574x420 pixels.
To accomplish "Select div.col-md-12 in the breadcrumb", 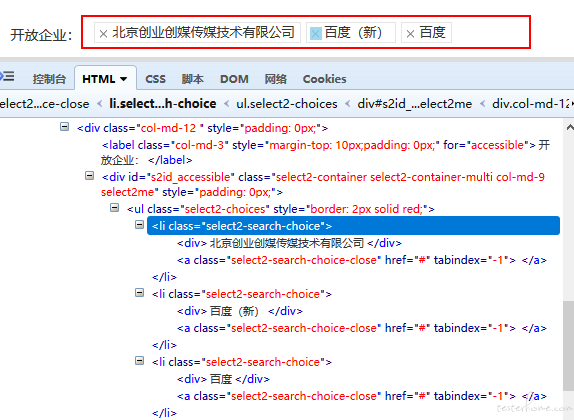I will coord(530,104).
